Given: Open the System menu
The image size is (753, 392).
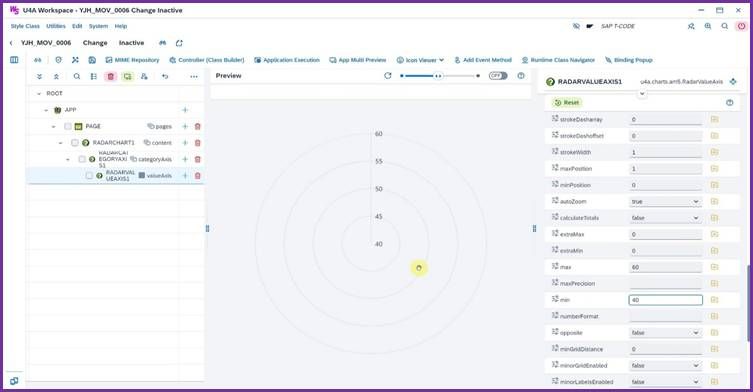Looking at the screenshot, I should (98, 26).
